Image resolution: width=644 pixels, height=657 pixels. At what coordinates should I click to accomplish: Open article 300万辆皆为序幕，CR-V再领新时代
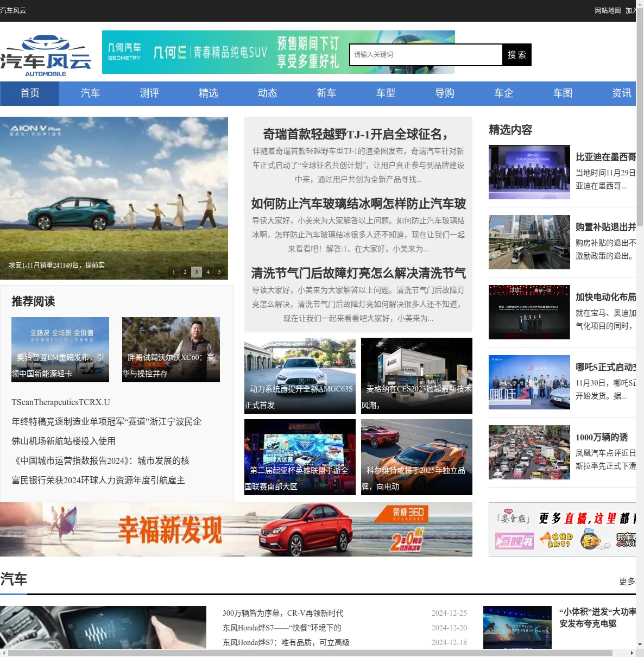point(283,613)
